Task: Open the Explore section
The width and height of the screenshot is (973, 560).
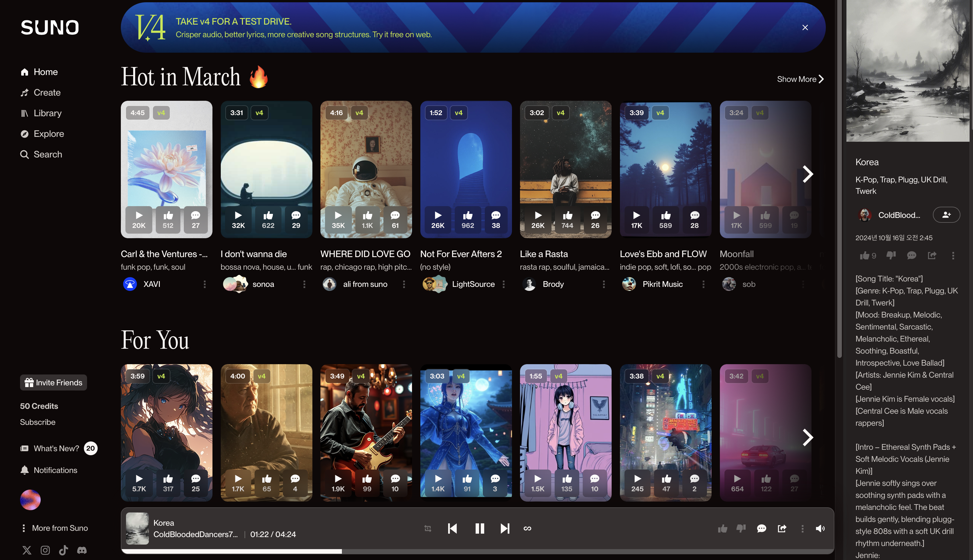Action: pyautogui.click(x=48, y=133)
